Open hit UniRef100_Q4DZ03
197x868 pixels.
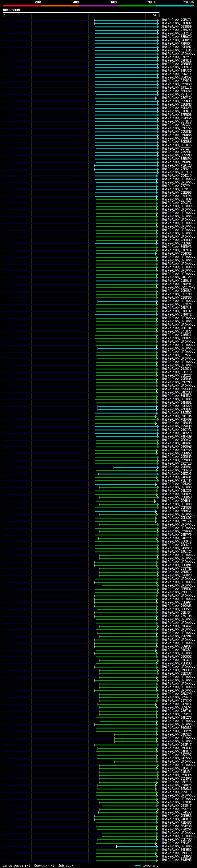(176, 474)
